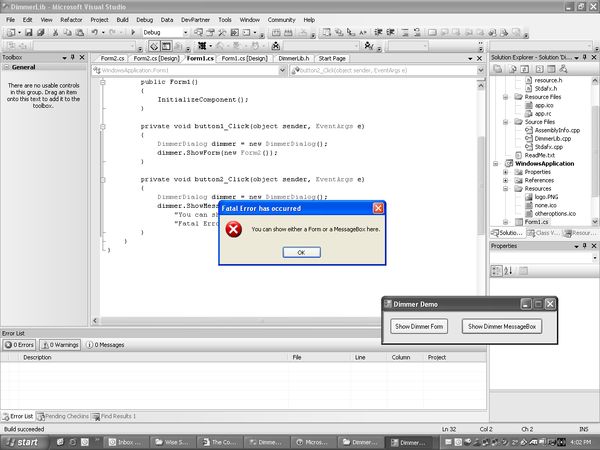Select ReadMe.txt in Solution Explorer
Image resolution: width=600 pixels, height=450 pixels.
pyautogui.click(x=540, y=155)
